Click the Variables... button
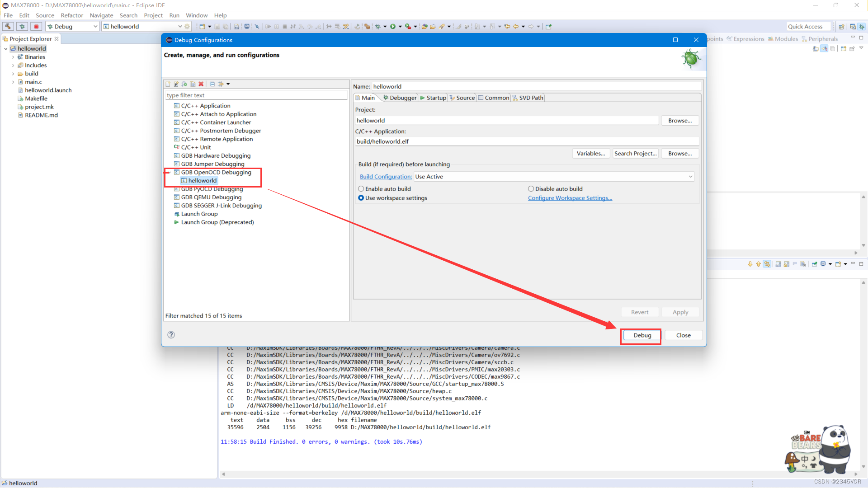Screen dimensions: 868x488 point(591,154)
